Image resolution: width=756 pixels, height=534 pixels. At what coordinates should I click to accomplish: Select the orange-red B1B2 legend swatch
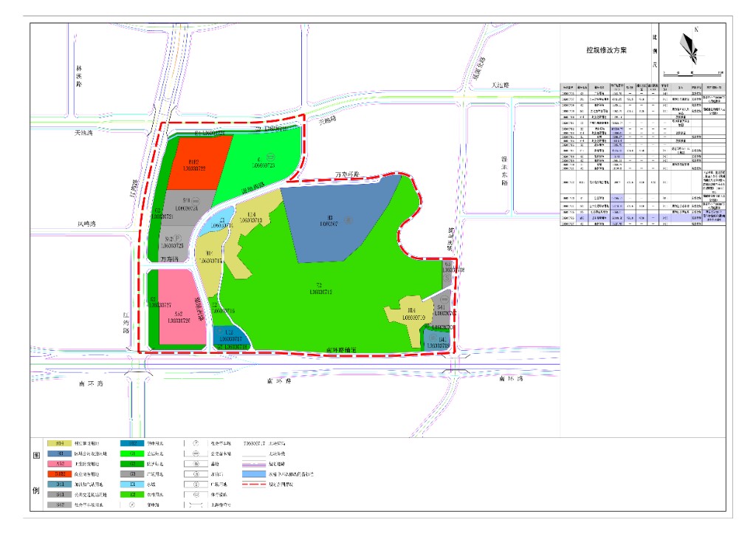(61, 474)
